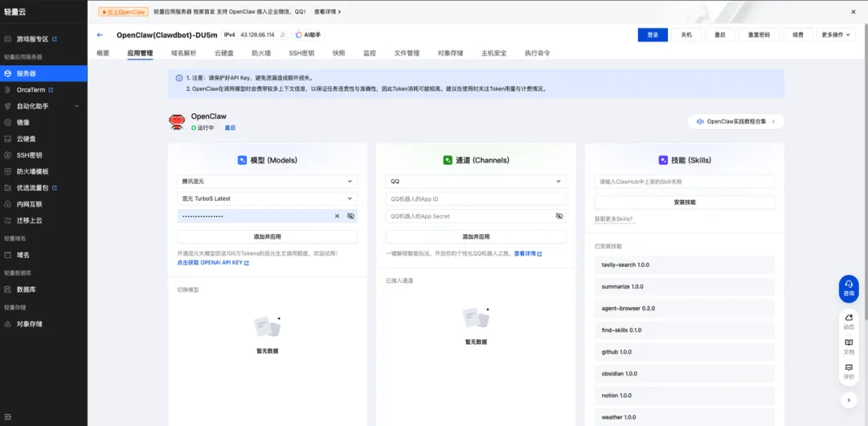Click the 服务器 sidebar icon
868x426 pixels.
[x=8, y=73]
